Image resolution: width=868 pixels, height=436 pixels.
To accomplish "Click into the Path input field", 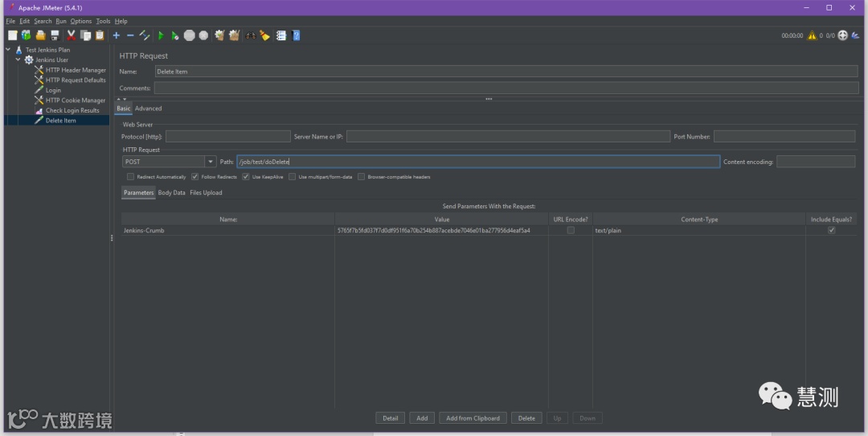I will [x=478, y=162].
